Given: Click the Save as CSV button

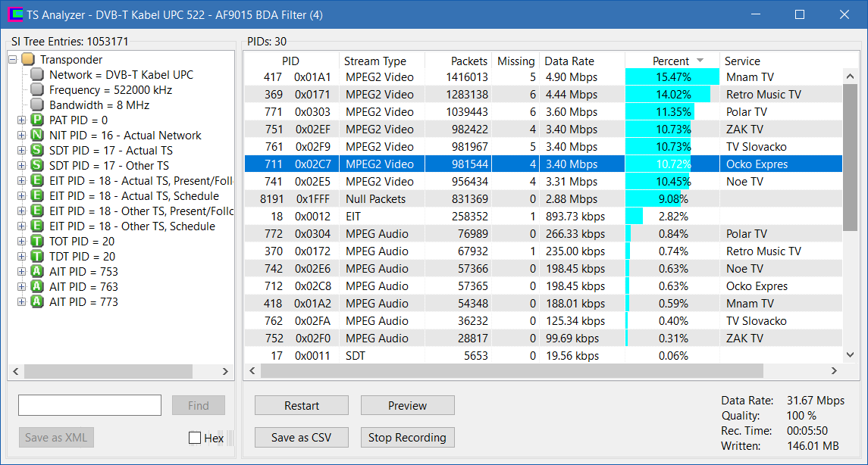Looking at the screenshot, I should click(301, 437).
